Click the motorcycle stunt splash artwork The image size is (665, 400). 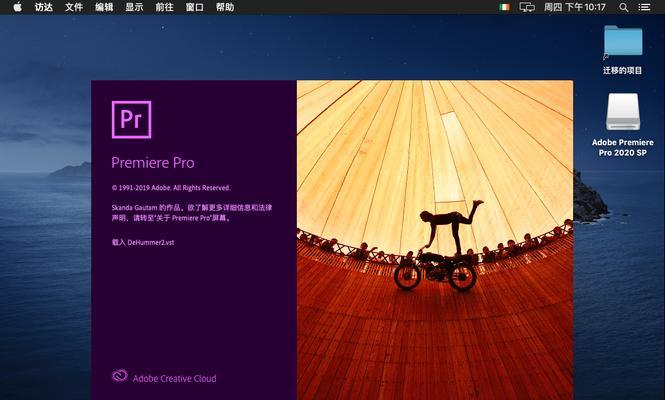point(435,240)
